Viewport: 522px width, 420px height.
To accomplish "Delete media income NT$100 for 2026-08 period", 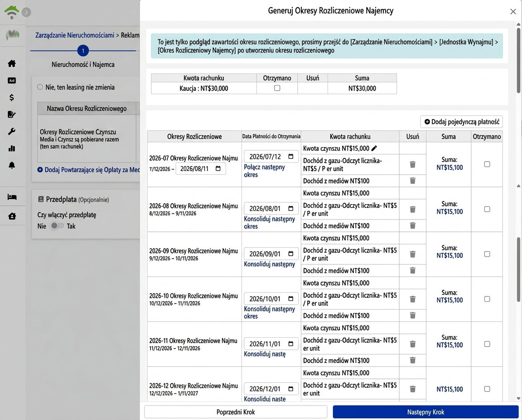I will coord(412,225).
